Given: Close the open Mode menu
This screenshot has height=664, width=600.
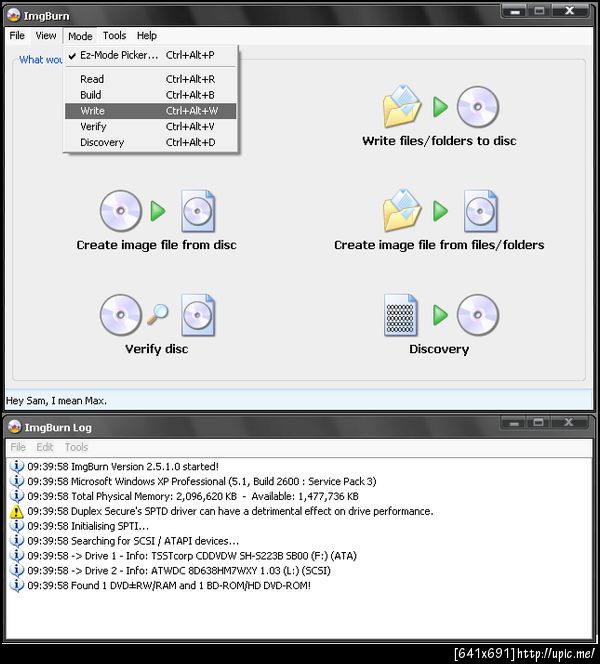Looking at the screenshot, I should (x=80, y=36).
